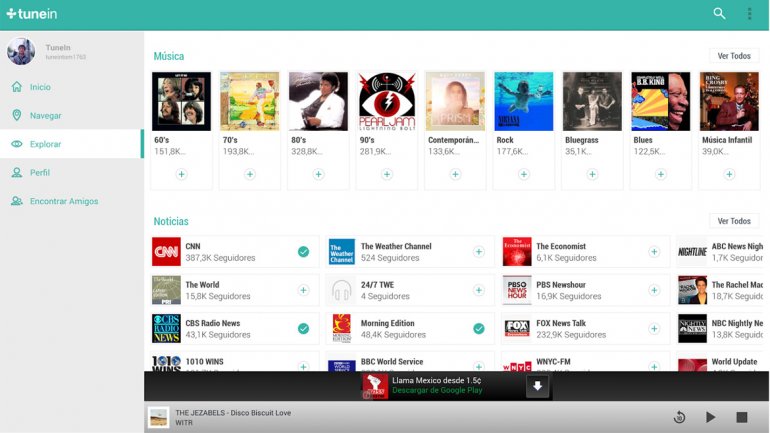This screenshot has width=770, height=433.
Task: Stop playback with the square button
Action: pyautogui.click(x=742, y=417)
